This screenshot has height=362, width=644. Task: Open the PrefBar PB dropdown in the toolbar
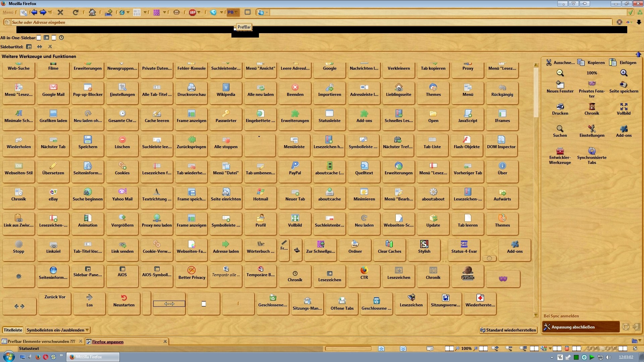[232, 12]
